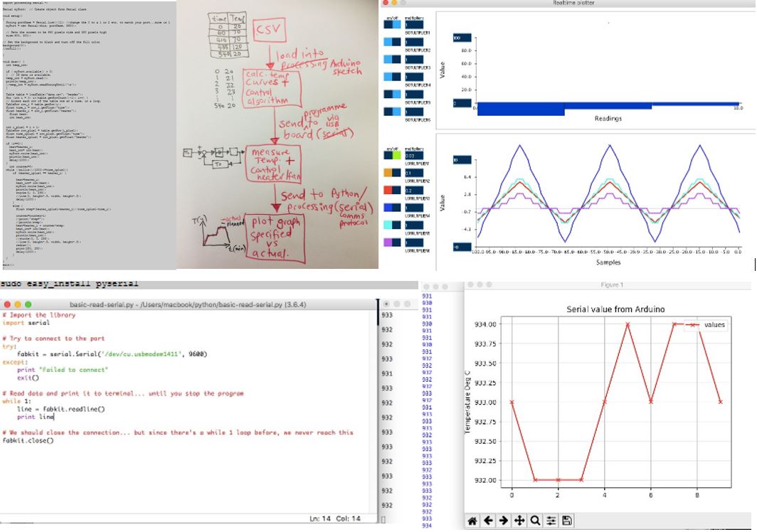
Task: Toggle the green line graph on/off switch
Action: (x=392, y=156)
